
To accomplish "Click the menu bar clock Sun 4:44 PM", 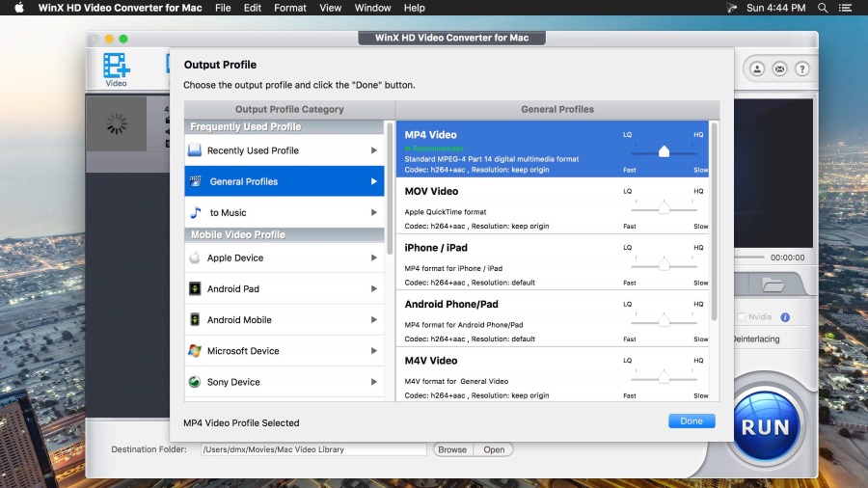I will coord(775,8).
